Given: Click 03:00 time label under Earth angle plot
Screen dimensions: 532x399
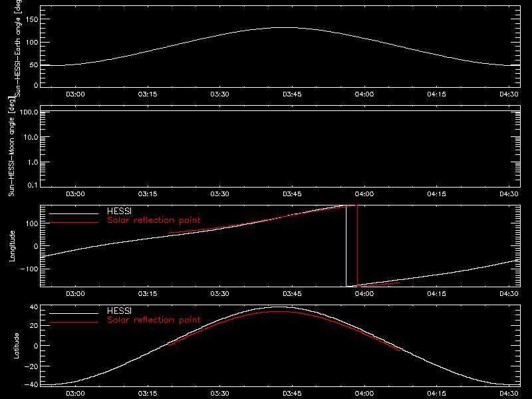Looking at the screenshot, I should click(x=75, y=94).
